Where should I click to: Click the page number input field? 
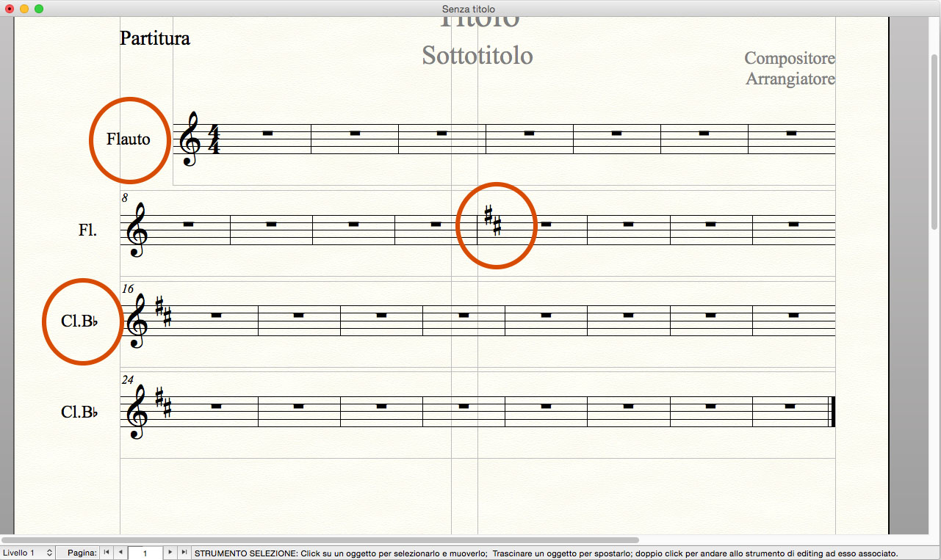pyautogui.click(x=145, y=553)
